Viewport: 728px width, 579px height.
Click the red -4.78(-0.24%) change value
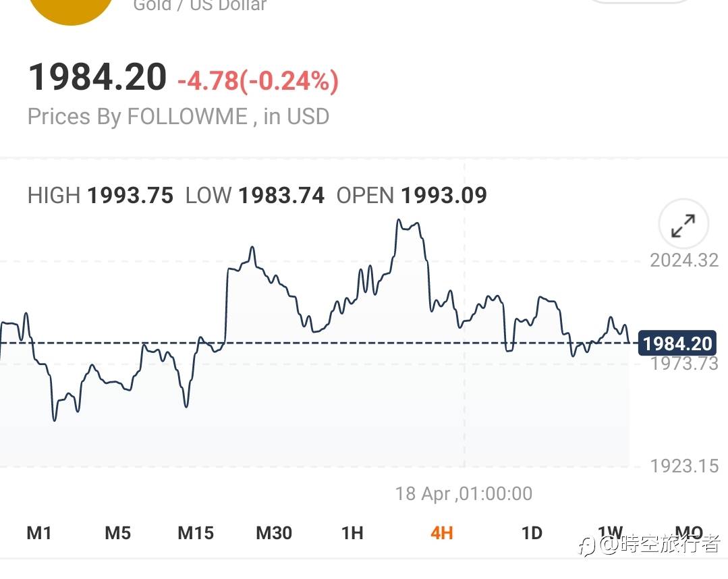[258, 82]
